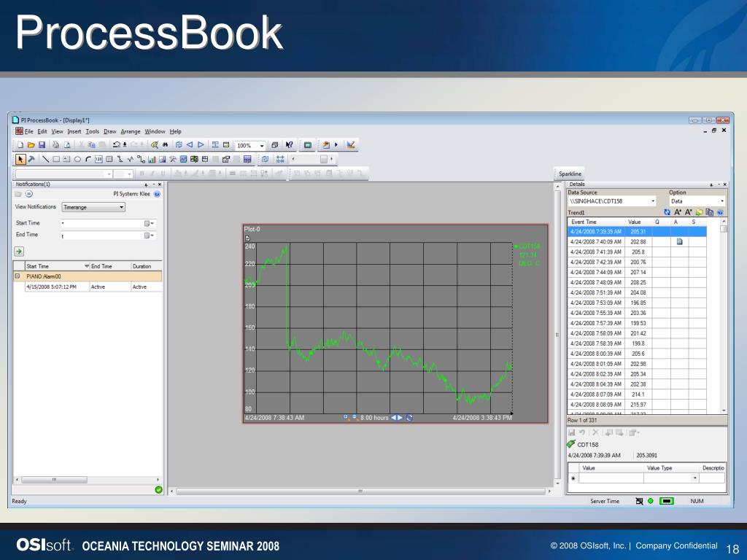Open the End Time picker dropdown

150,236
